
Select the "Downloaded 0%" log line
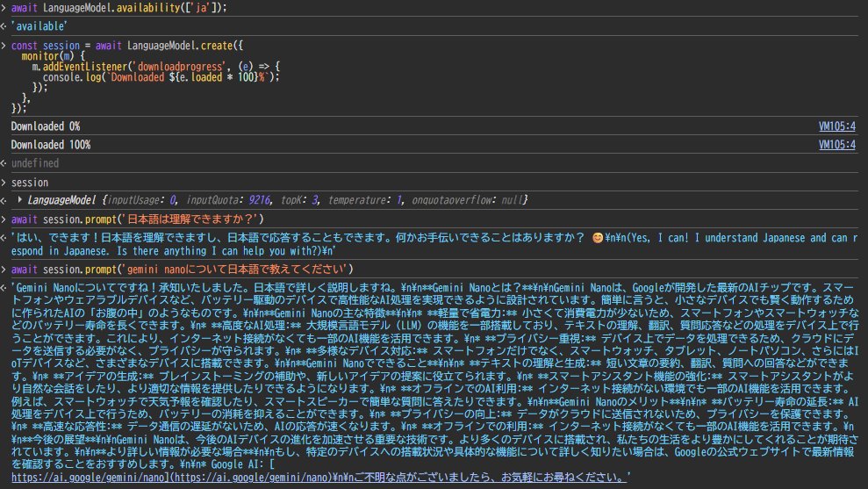click(x=46, y=126)
